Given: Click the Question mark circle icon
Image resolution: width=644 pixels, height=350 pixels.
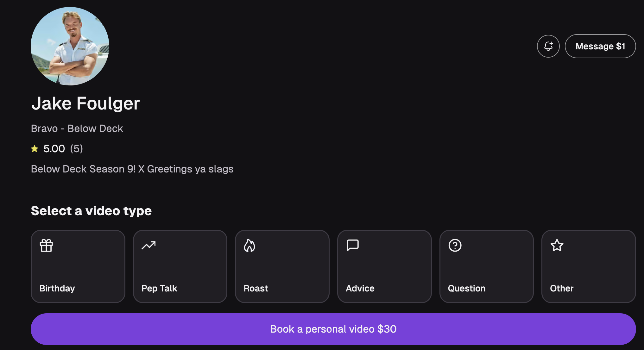Looking at the screenshot, I should pos(455,245).
